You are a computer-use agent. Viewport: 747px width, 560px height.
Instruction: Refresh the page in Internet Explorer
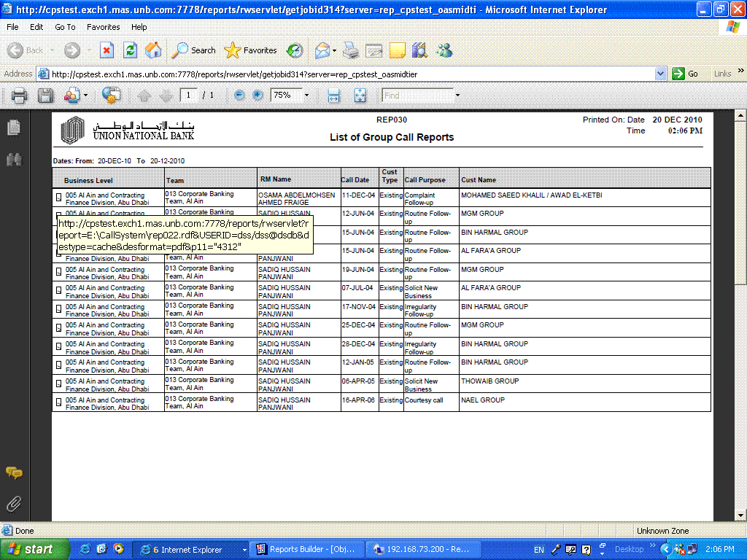[x=130, y=50]
